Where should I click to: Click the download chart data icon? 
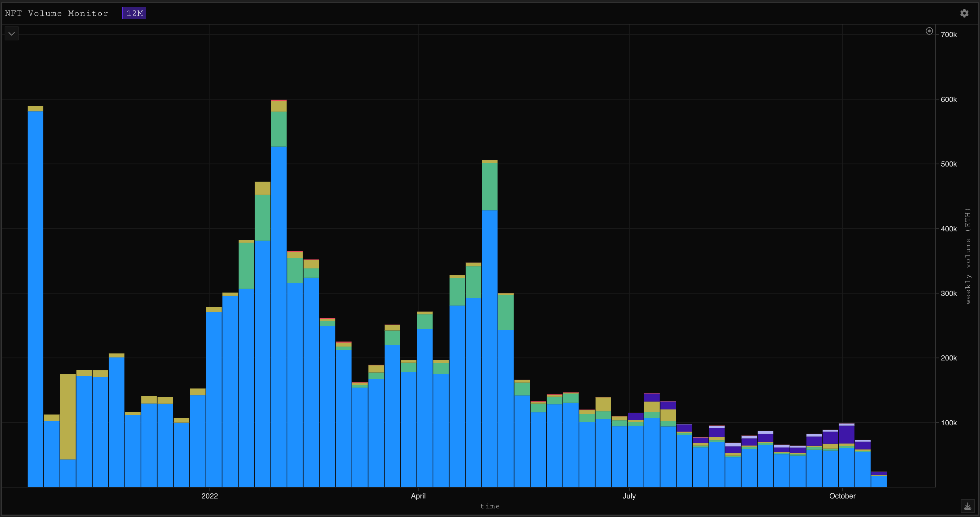(x=967, y=506)
